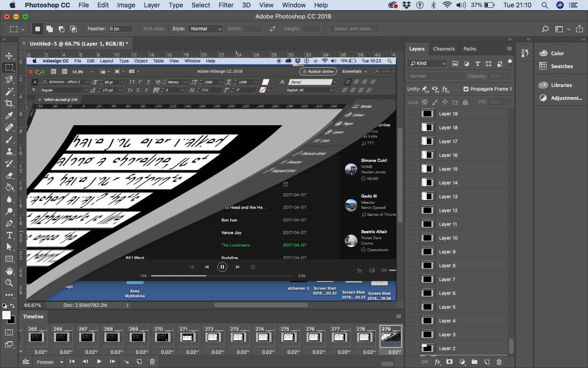Image resolution: width=588 pixels, height=368 pixels.
Task: Open the Libraries panel
Action: click(x=555, y=85)
